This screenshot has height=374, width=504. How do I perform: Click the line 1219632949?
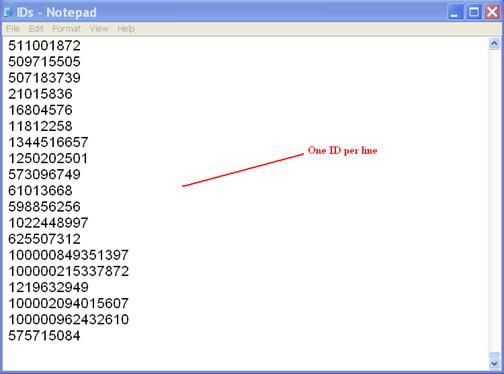point(48,287)
